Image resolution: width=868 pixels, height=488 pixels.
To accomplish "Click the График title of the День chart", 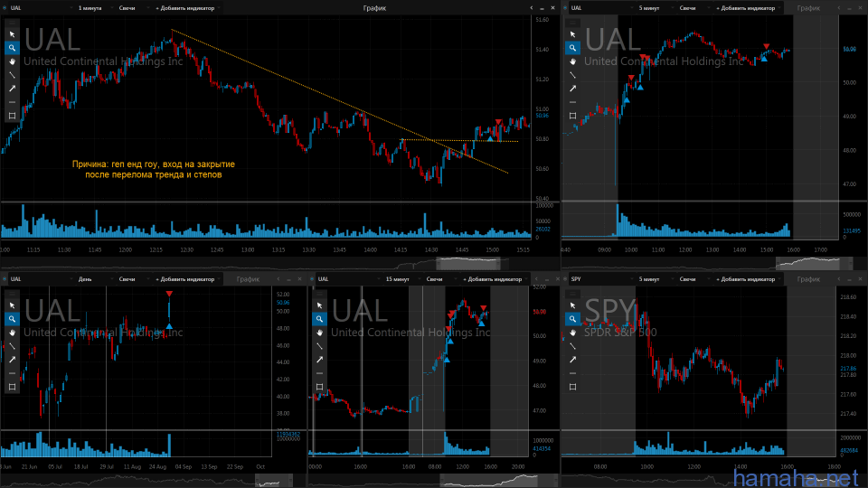I will pyautogui.click(x=248, y=279).
